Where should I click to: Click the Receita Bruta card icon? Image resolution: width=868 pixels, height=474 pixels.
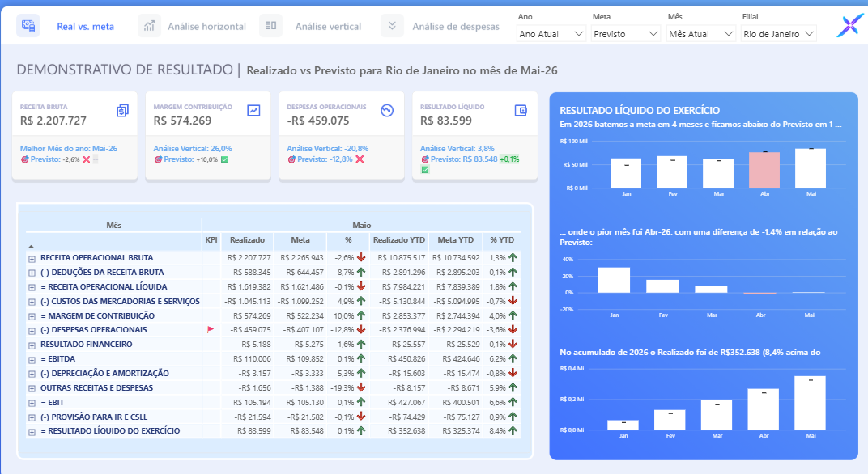(122, 111)
